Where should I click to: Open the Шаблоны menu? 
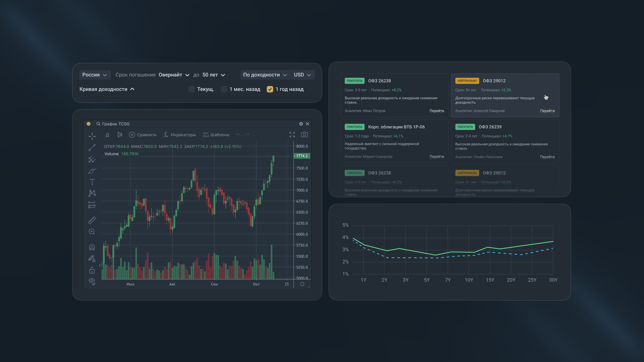[216, 135]
